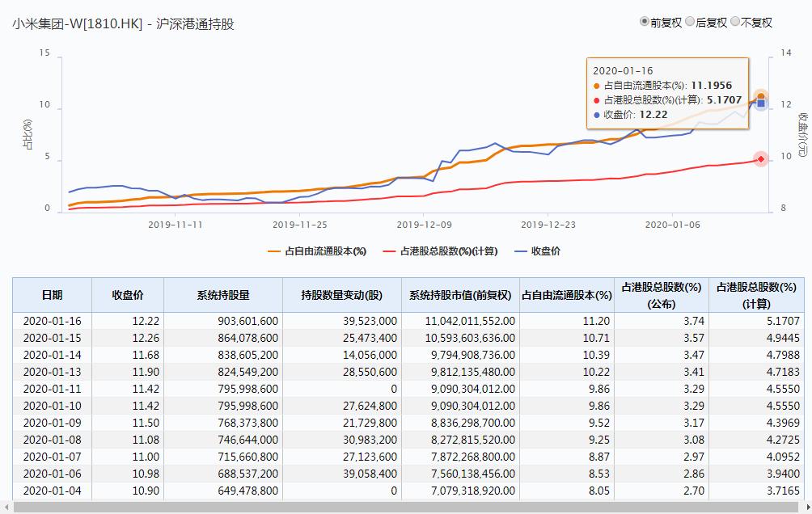Click the horizontal scrollbar left arrow
This screenshot has width=812, height=514.
pos(6,508)
